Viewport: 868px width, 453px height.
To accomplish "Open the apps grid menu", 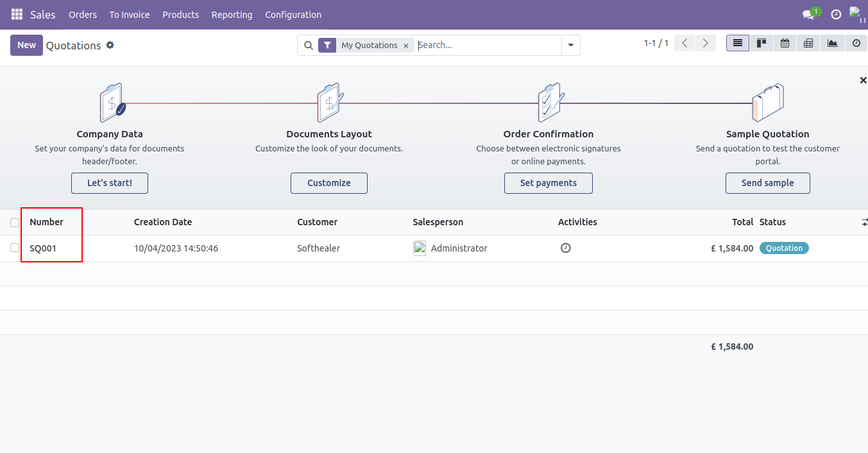I will [17, 14].
